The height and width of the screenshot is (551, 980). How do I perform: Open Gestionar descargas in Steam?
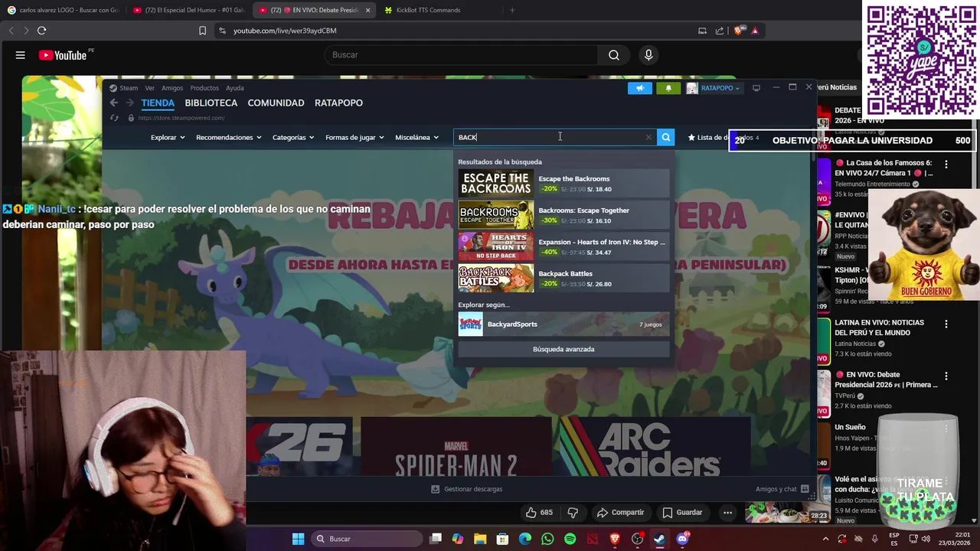(467, 489)
